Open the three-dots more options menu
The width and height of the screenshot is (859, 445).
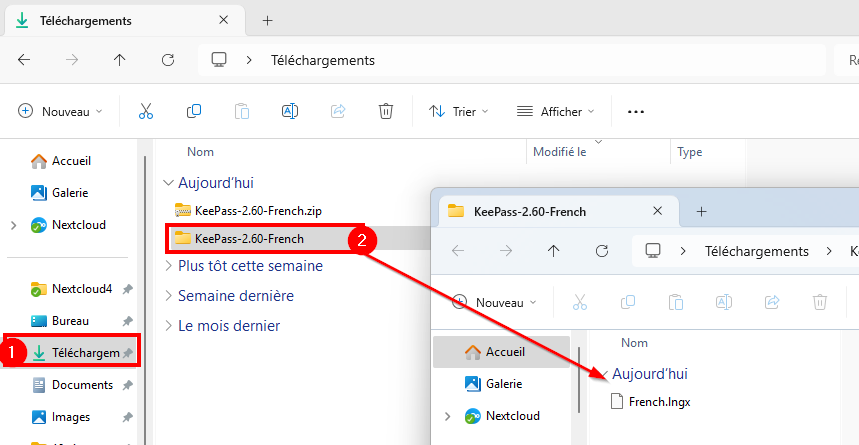click(x=635, y=111)
